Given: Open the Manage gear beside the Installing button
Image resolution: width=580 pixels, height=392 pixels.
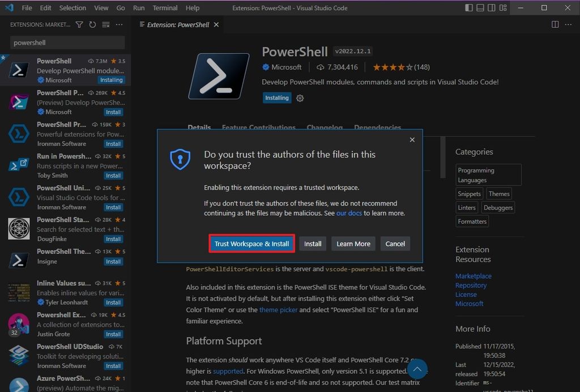Looking at the screenshot, I should [300, 97].
